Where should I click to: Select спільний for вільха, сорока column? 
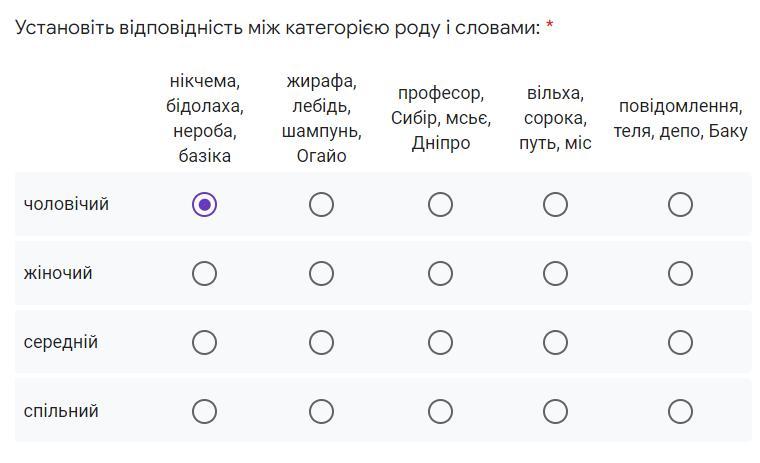pyautogui.click(x=555, y=411)
